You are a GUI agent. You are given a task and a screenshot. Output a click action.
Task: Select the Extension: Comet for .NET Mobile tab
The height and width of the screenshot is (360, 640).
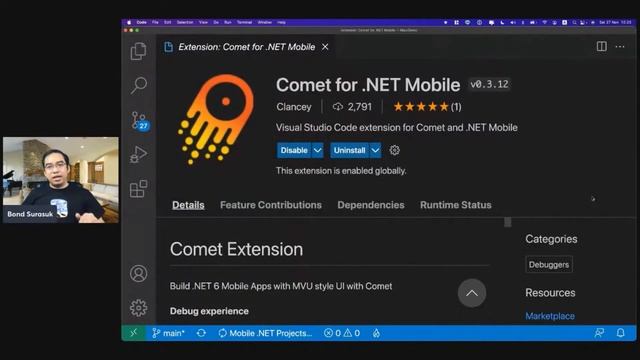[x=246, y=47]
